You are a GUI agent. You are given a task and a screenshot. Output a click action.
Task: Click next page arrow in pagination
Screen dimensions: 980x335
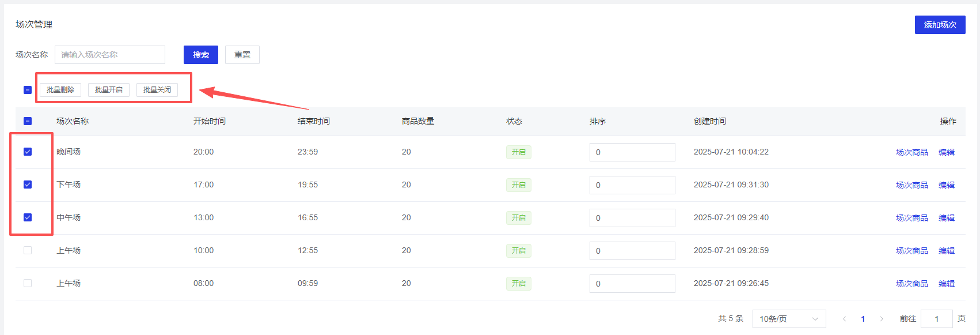tap(881, 319)
